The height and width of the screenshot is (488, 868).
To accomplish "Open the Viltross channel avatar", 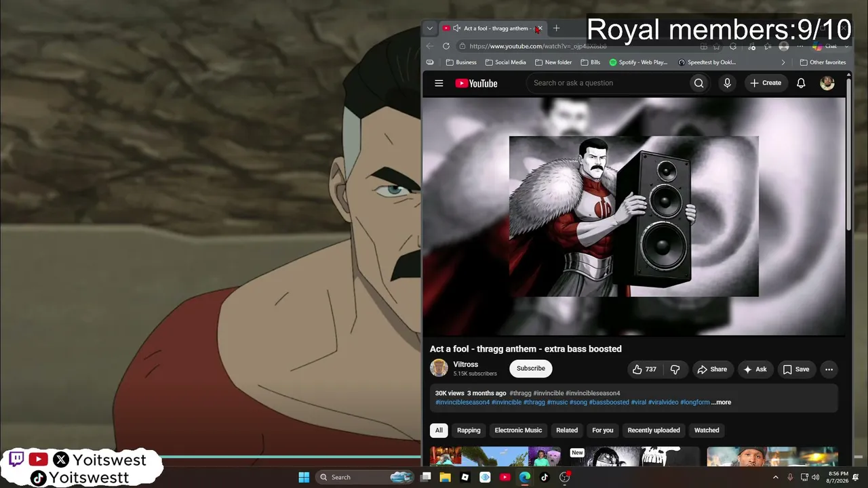I will tap(439, 368).
